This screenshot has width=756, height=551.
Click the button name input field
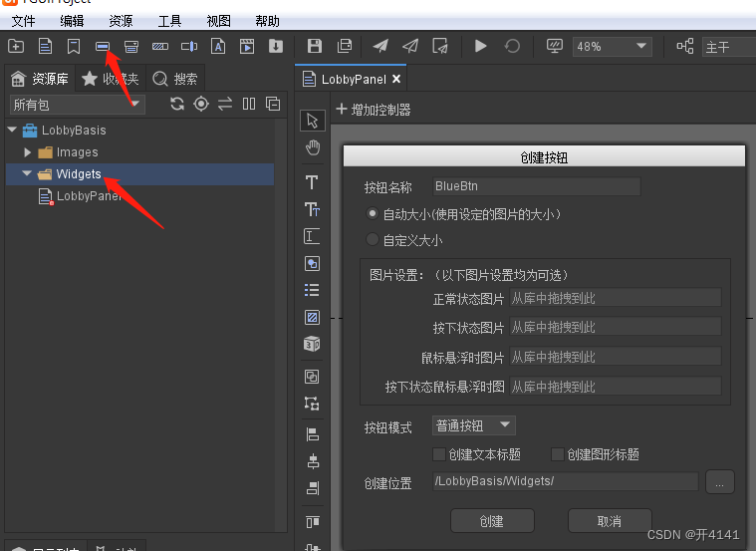[537, 186]
